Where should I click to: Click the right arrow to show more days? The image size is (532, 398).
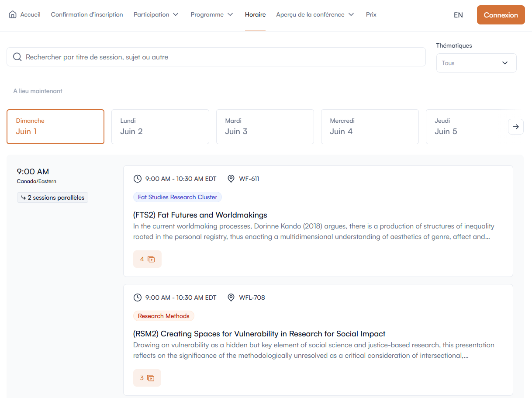pos(516,127)
